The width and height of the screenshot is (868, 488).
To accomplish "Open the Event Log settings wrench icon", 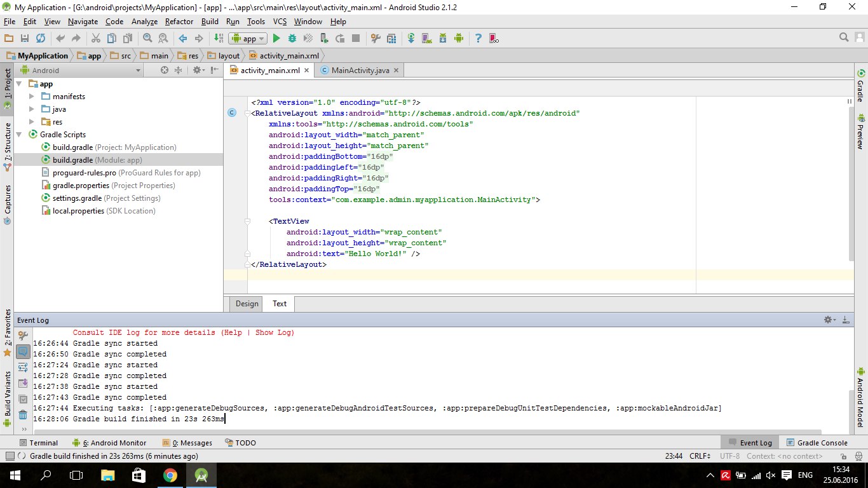I will pyautogui.click(x=23, y=335).
